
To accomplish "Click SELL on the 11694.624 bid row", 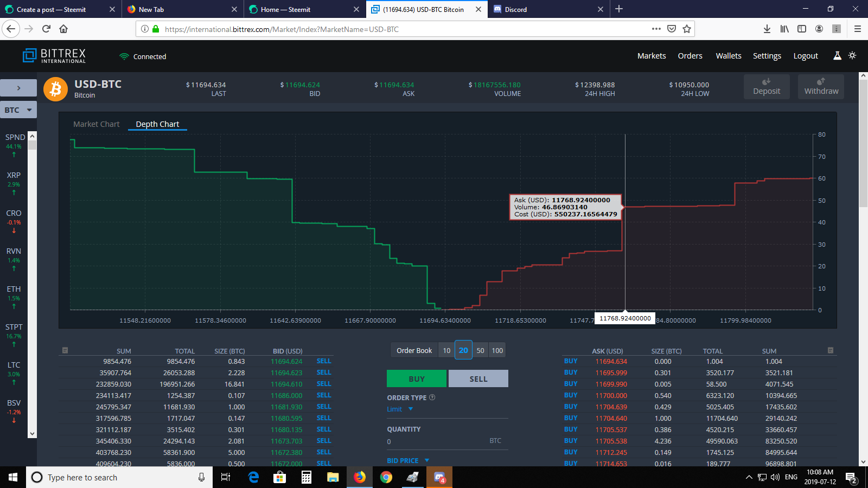I will 324,361.
